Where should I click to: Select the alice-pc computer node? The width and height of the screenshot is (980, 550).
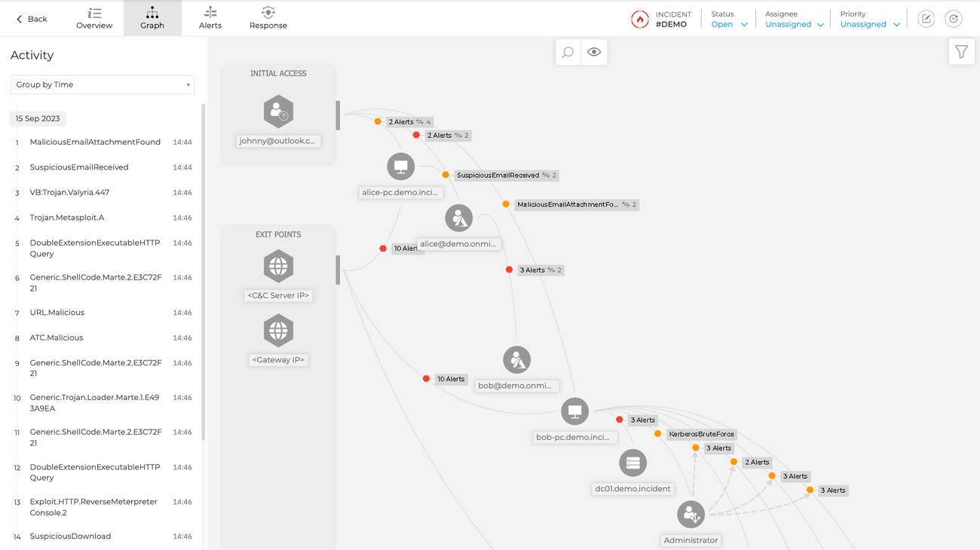click(x=400, y=166)
